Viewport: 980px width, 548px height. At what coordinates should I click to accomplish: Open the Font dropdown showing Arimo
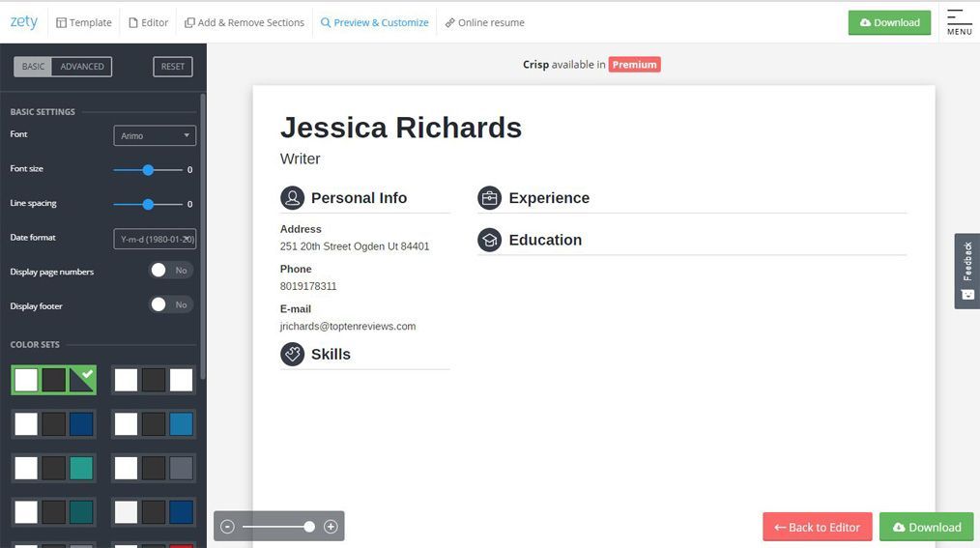click(155, 135)
